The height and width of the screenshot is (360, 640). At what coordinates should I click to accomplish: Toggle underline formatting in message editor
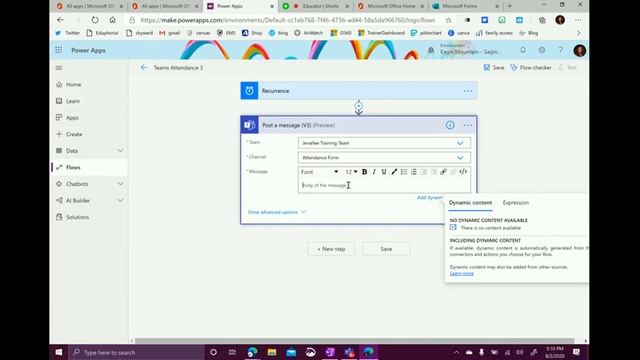(384, 172)
